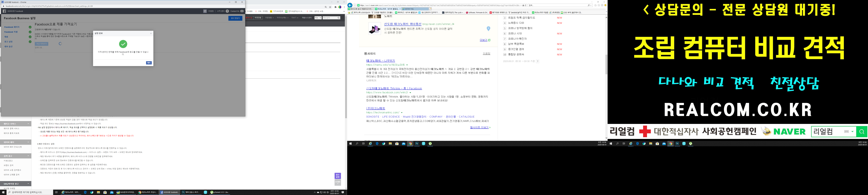Click the DOWN floating button
This screenshot has height=195, width=868.
(338, 182)
